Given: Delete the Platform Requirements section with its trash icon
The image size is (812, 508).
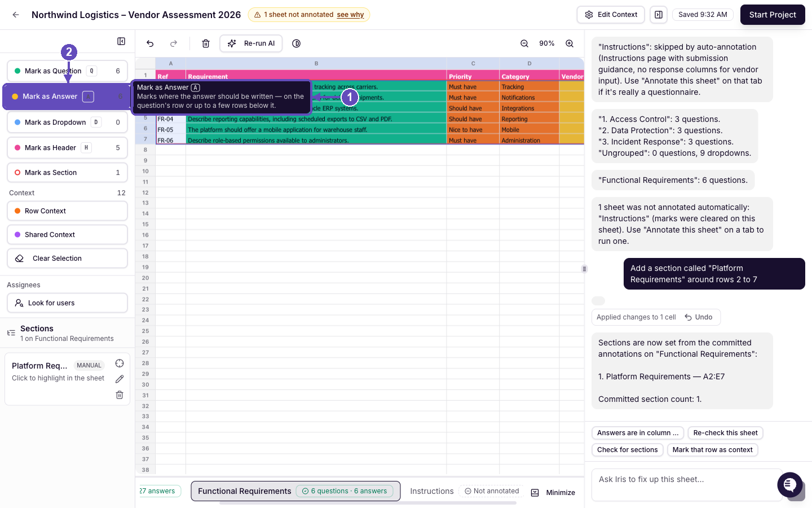Looking at the screenshot, I should point(120,395).
